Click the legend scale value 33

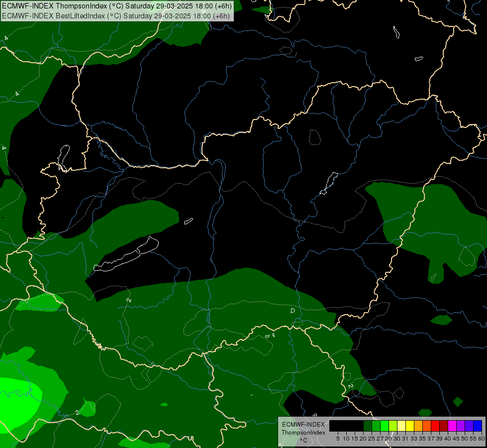414,439
